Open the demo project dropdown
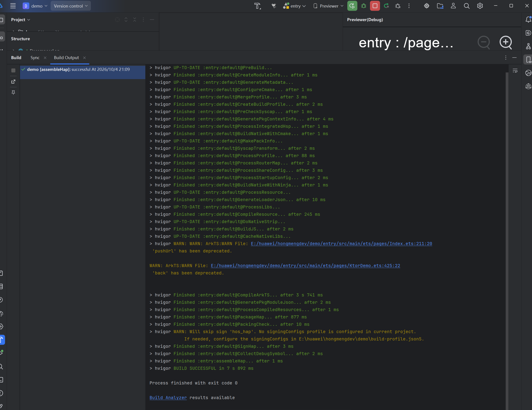Image resolution: width=532 pixels, height=410 pixels. 35,6
